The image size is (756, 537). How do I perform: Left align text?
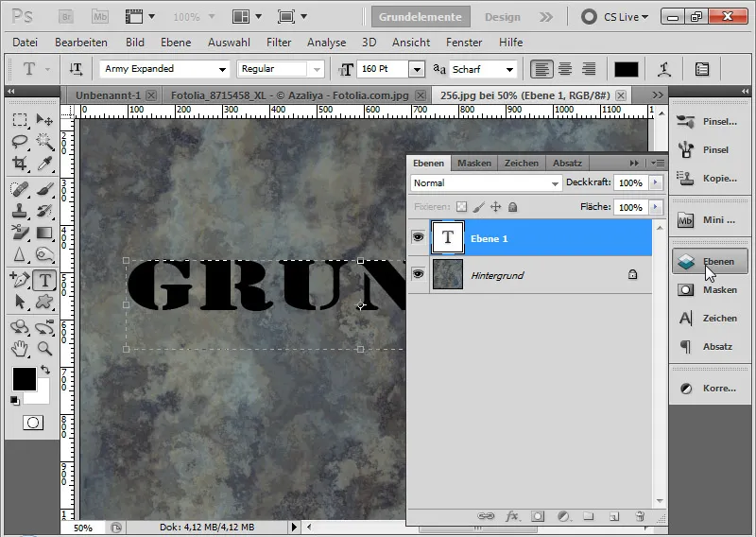[x=541, y=69]
